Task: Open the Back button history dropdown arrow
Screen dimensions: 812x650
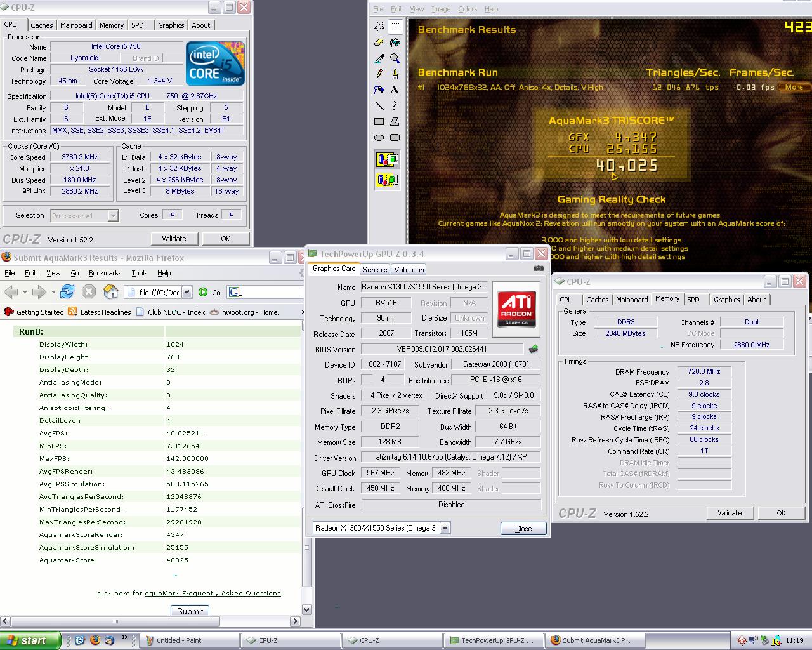Action: [24, 293]
